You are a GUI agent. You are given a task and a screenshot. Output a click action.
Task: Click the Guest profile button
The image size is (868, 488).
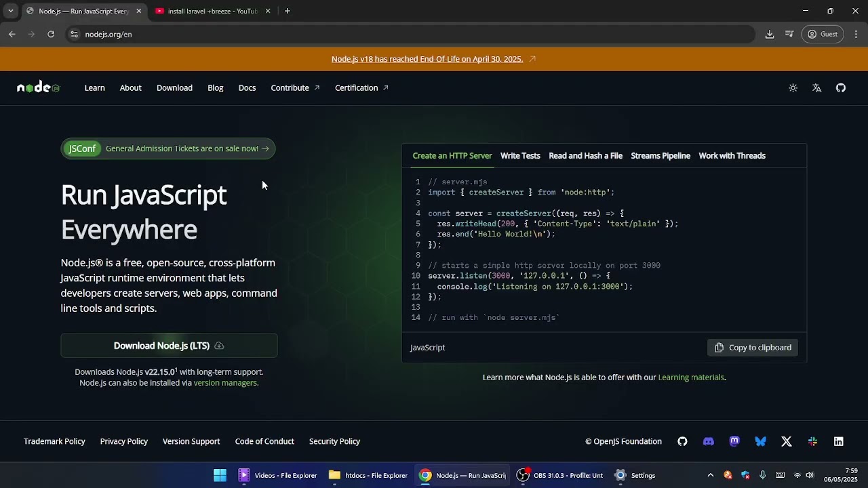pos(823,34)
